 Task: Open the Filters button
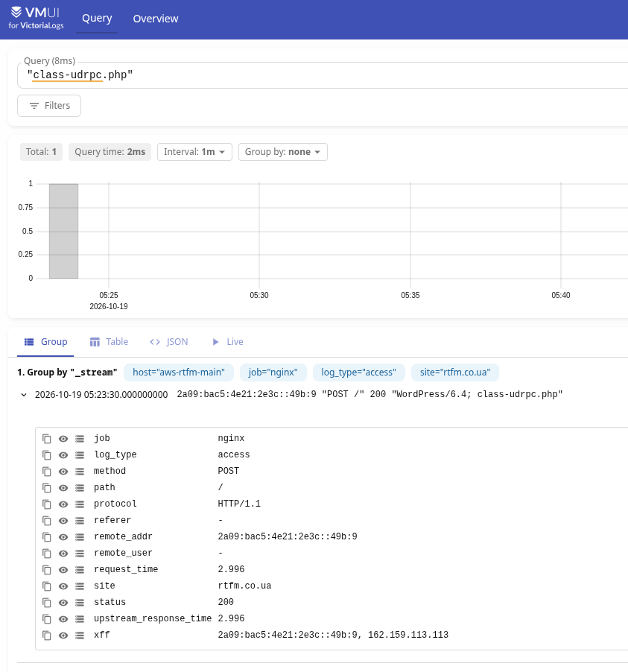tap(49, 106)
